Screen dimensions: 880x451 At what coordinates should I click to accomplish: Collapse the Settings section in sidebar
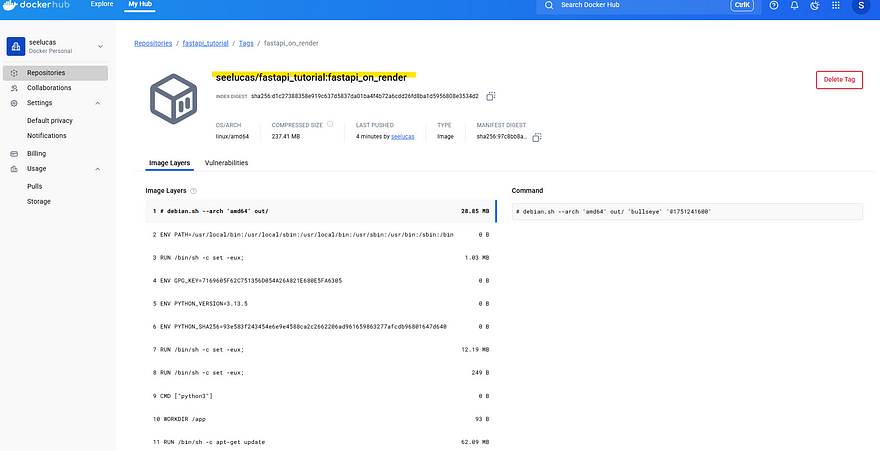(98, 103)
